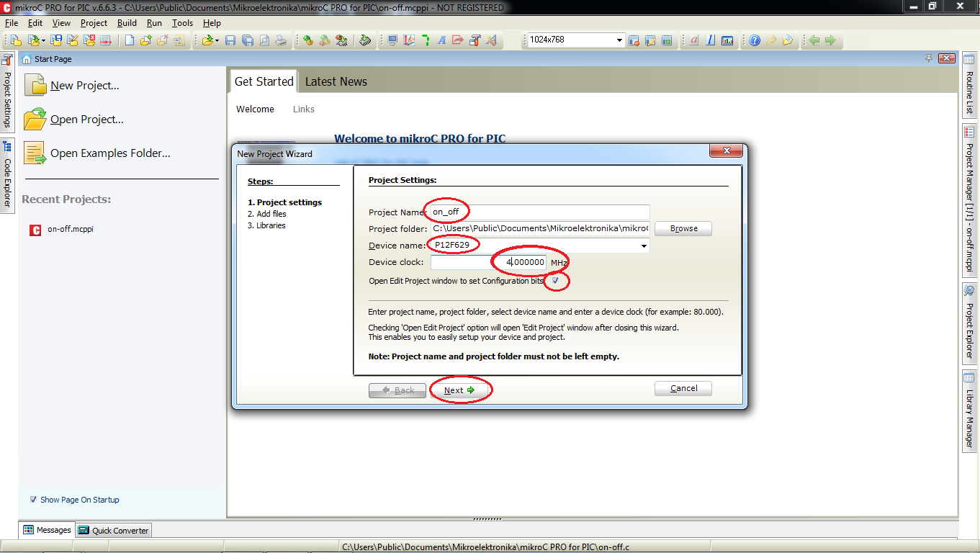
Task: Open the Messages bottom tab
Action: pyautogui.click(x=47, y=530)
